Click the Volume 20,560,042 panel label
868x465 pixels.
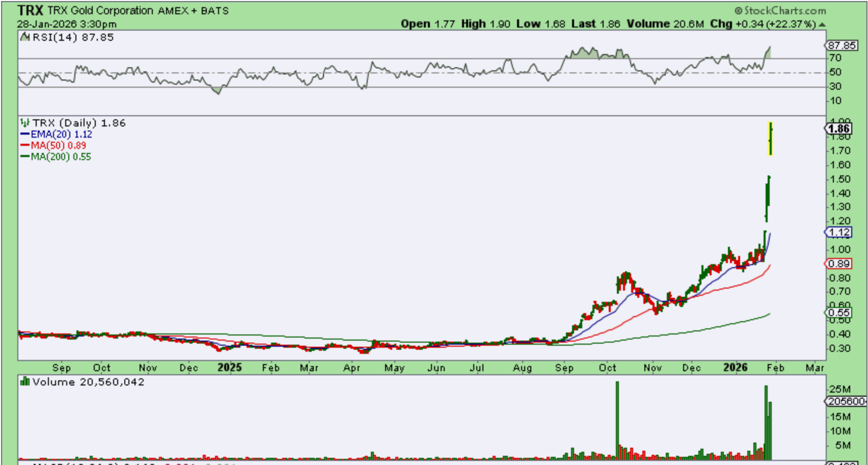tap(88, 382)
